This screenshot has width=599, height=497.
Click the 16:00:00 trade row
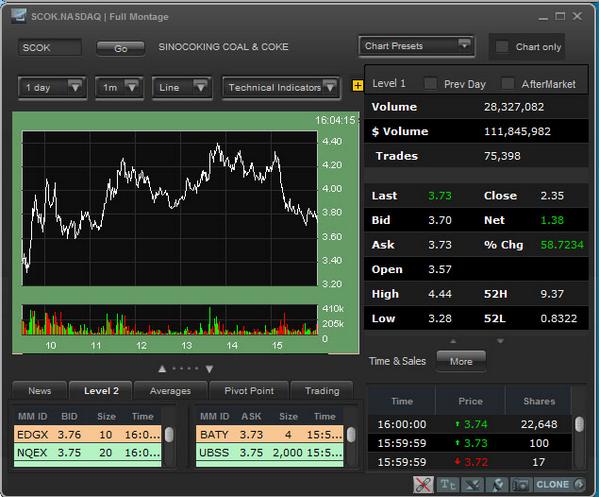pyautogui.click(x=469, y=424)
